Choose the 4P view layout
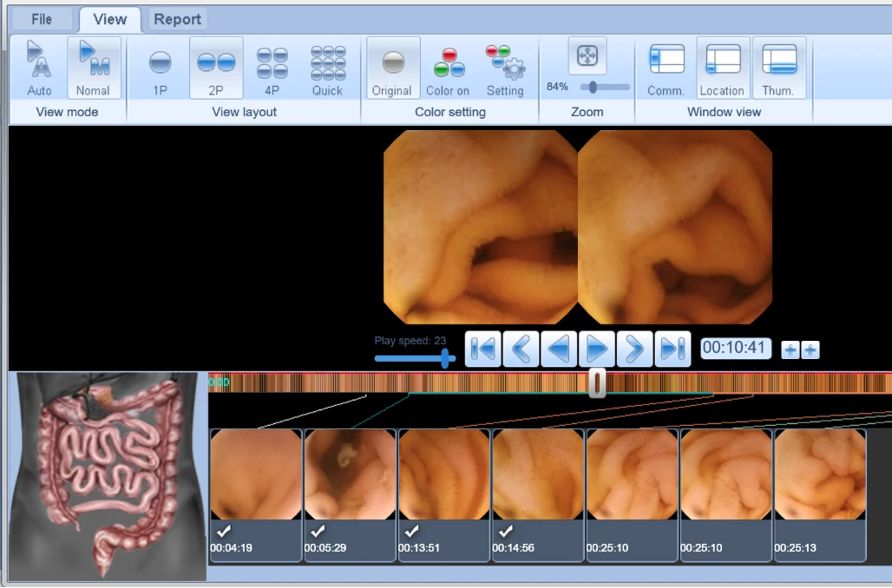The height and width of the screenshot is (588, 892). coord(272,68)
